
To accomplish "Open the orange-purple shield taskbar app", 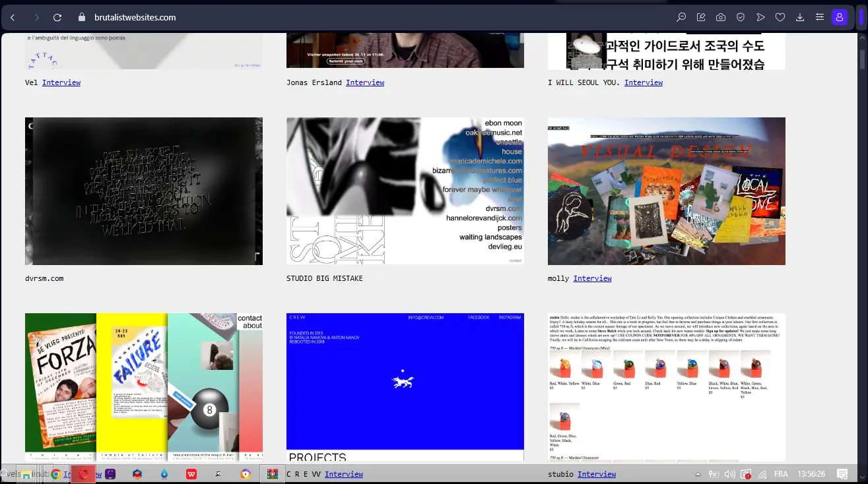I will [246, 474].
